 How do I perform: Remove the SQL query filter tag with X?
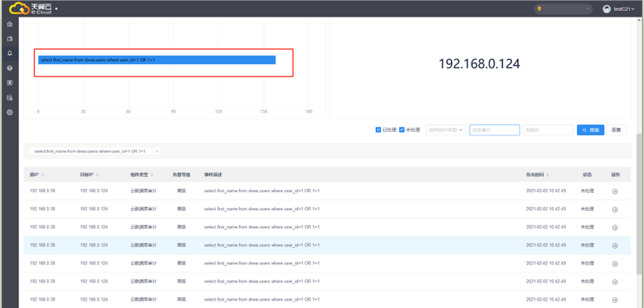pos(156,151)
